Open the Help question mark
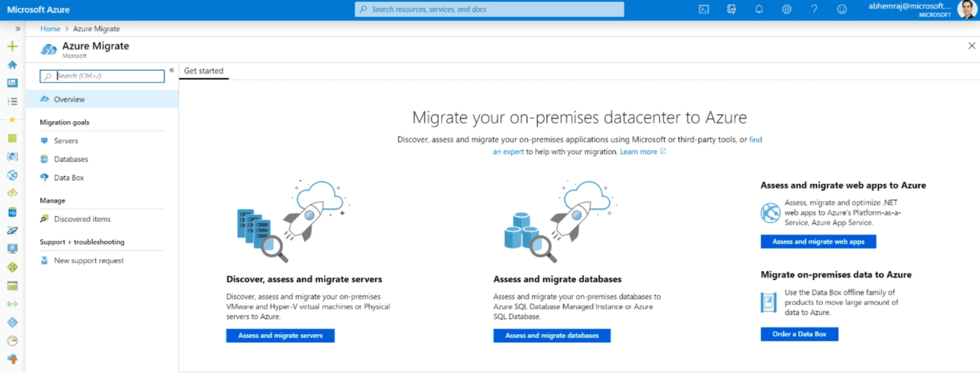Screen dimensions: 980x373 coord(814,9)
